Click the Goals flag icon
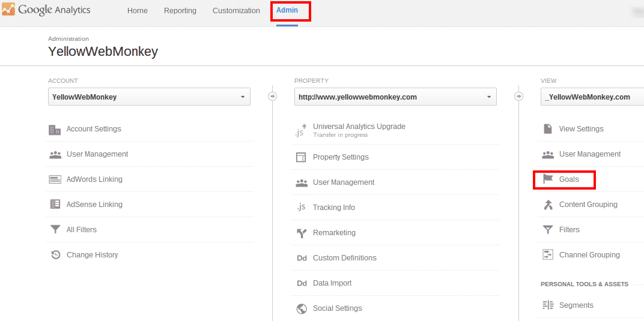 548,179
